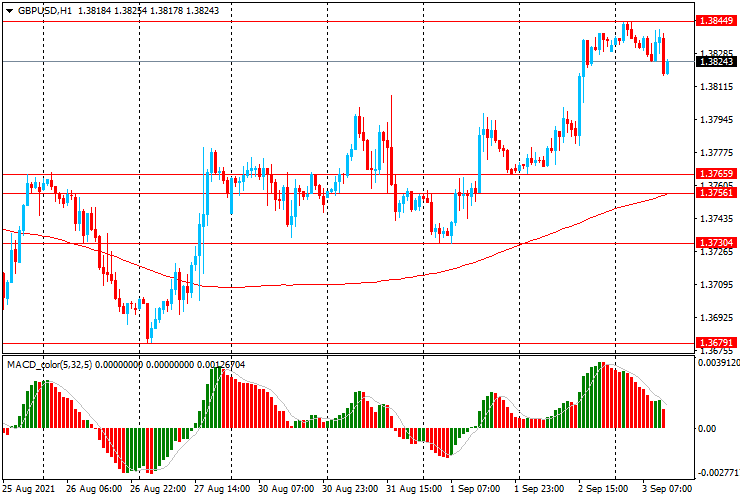Screen dimensions: 740x500
Task: Select the 1.37304 level price label
Action: [716, 243]
